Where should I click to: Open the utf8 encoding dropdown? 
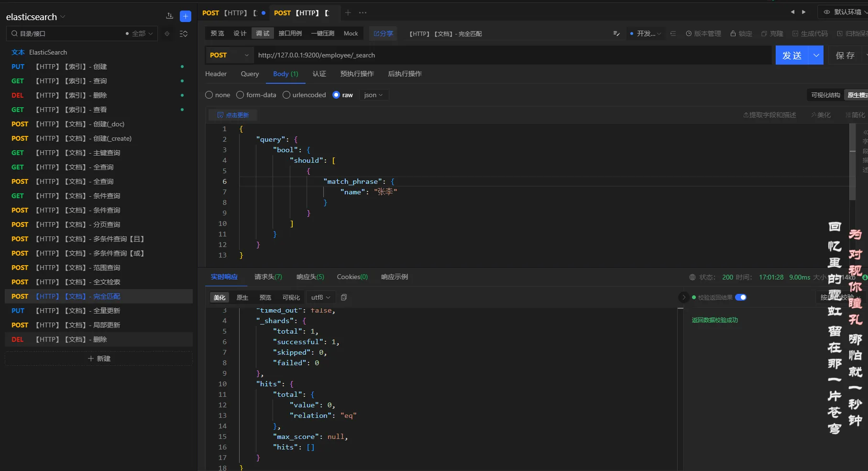point(320,298)
